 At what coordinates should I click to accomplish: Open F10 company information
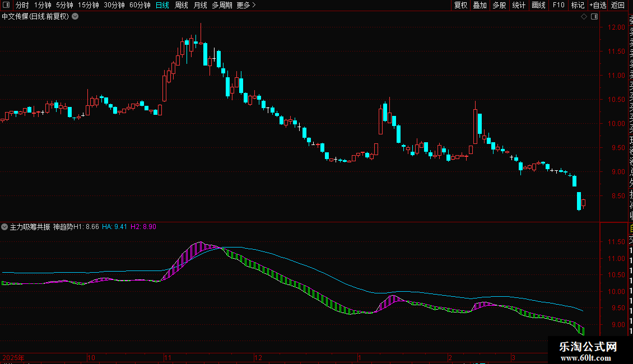558,5
